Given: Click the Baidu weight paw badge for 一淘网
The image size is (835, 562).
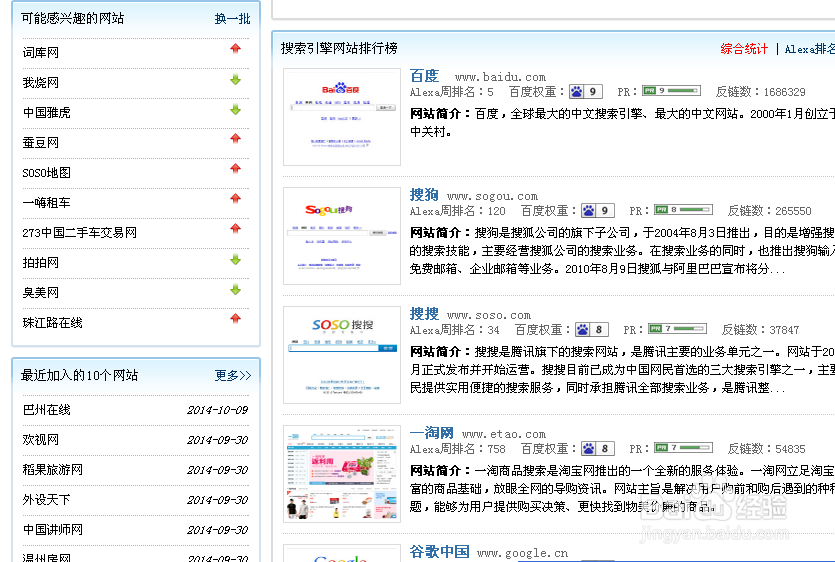Looking at the screenshot, I should pyautogui.click(x=597, y=449).
